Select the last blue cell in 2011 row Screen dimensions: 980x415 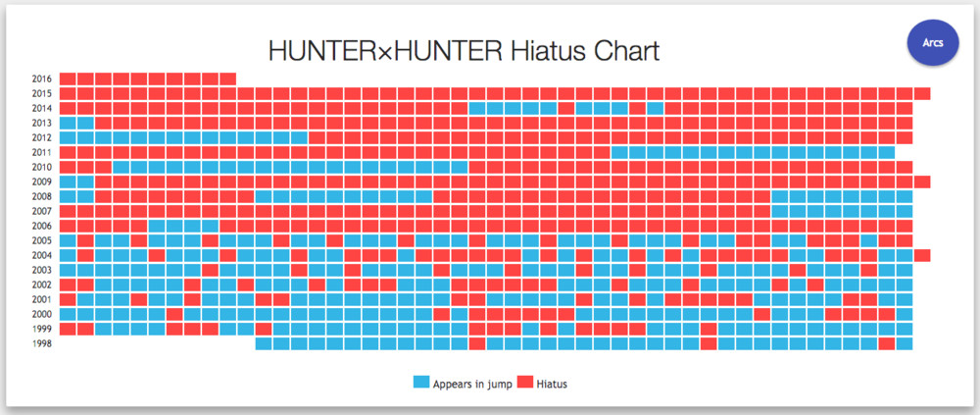click(887, 152)
